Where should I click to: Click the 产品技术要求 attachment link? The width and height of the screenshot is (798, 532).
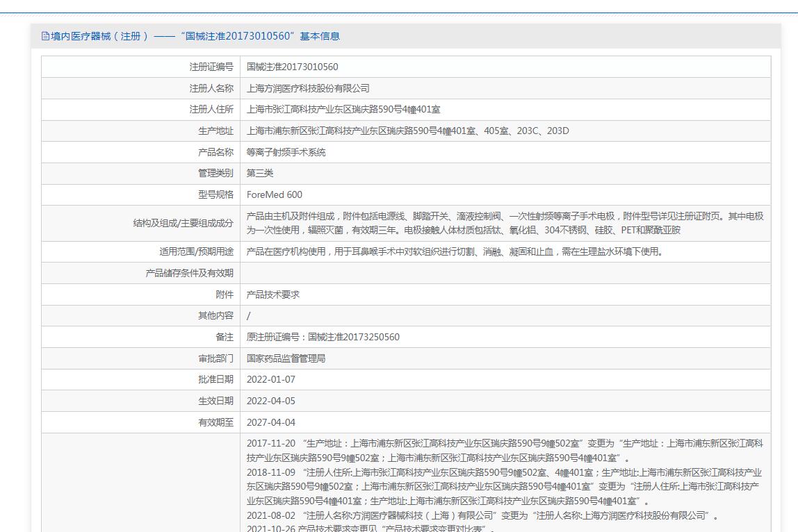273,294
